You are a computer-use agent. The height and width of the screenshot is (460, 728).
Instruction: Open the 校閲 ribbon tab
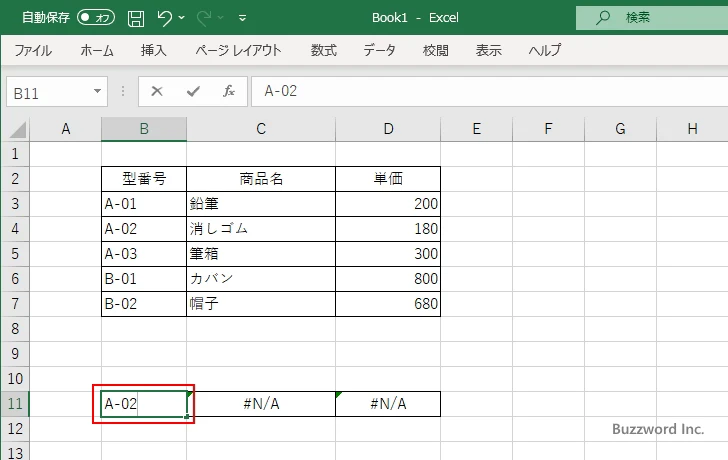[x=436, y=50]
